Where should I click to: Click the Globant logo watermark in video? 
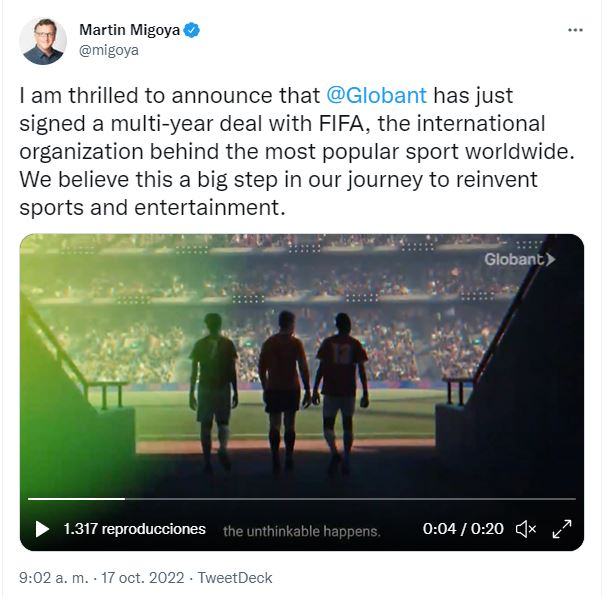coord(519,259)
